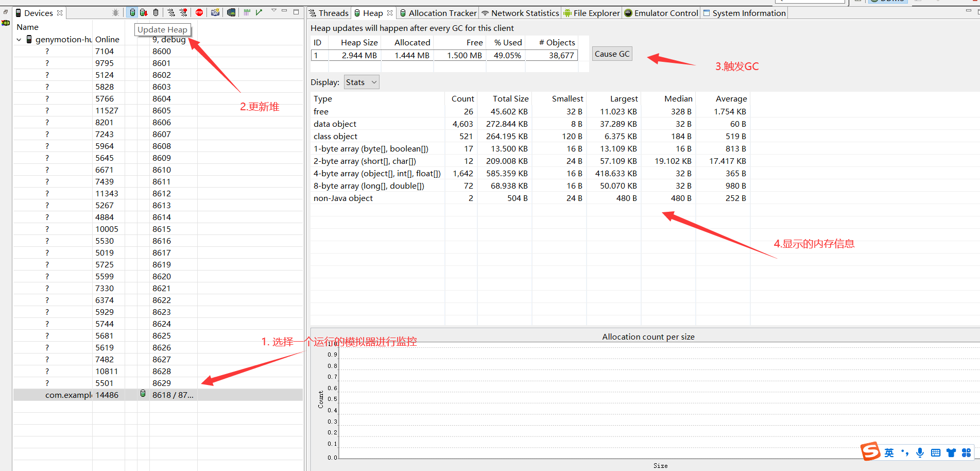Select the 'non-Java object' row
The height and width of the screenshot is (471, 980).
pyautogui.click(x=530, y=198)
